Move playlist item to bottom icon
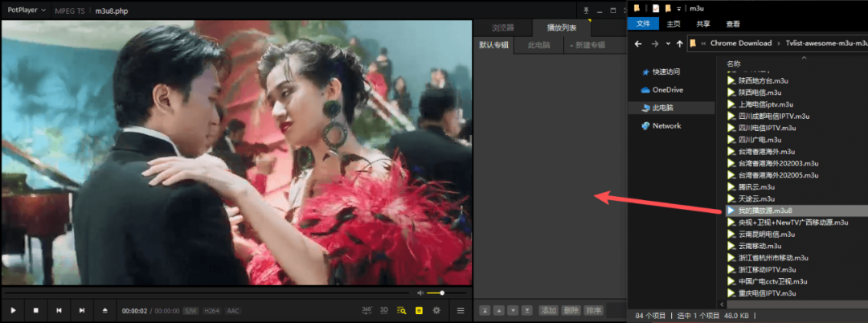 pyautogui.click(x=527, y=310)
